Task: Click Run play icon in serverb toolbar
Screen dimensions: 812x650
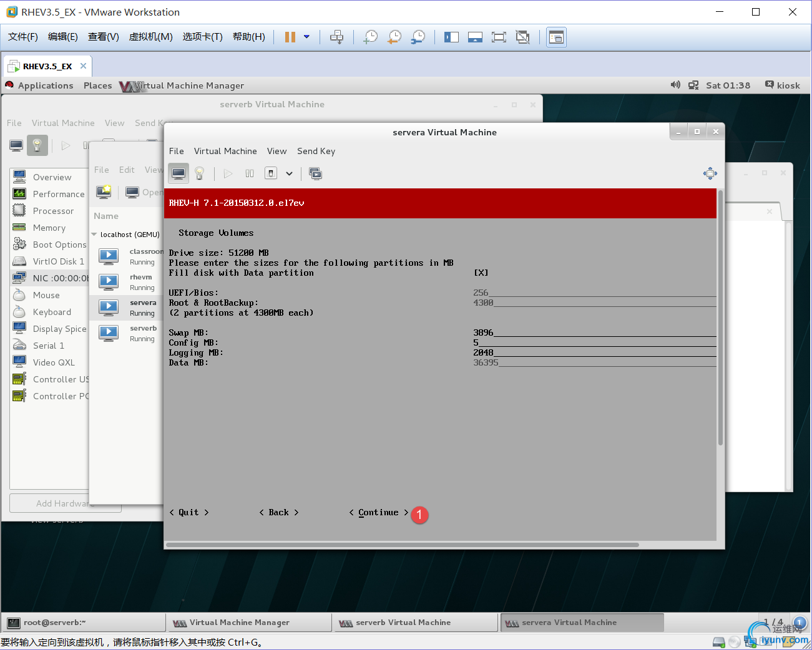Action: click(66, 145)
